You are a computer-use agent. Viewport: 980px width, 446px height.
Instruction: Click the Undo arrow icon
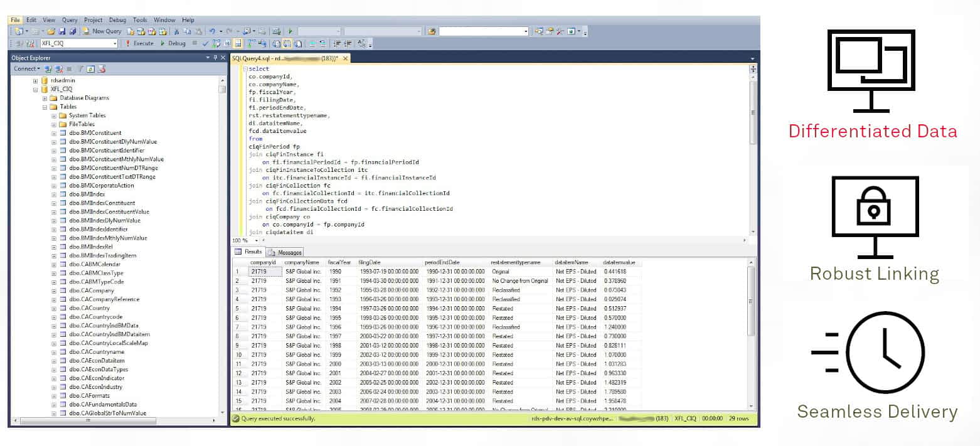point(212,31)
